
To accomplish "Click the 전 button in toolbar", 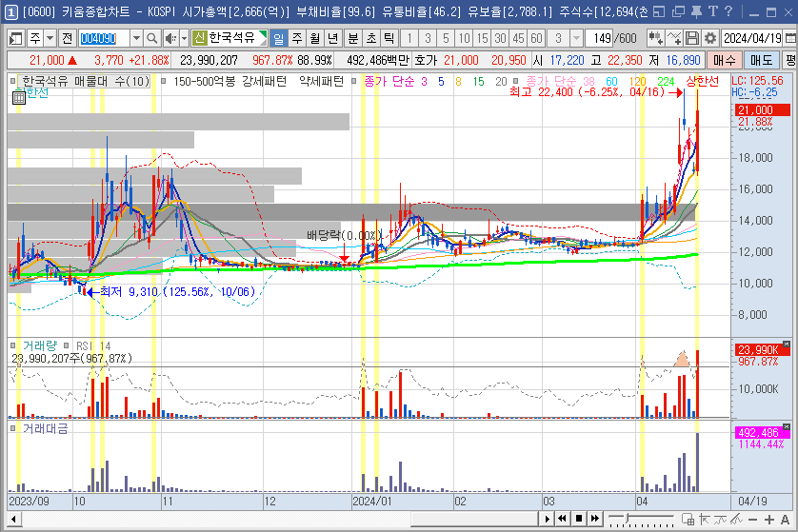I will (68, 38).
